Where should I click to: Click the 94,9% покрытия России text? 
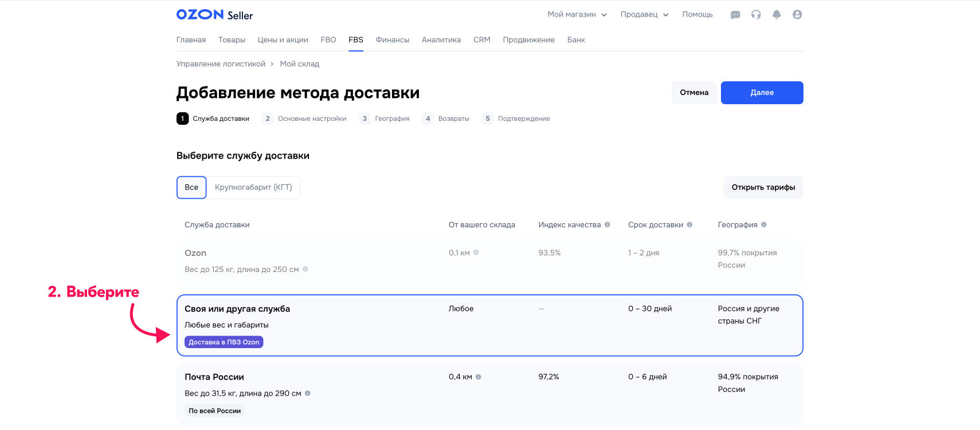click(748, 383)
